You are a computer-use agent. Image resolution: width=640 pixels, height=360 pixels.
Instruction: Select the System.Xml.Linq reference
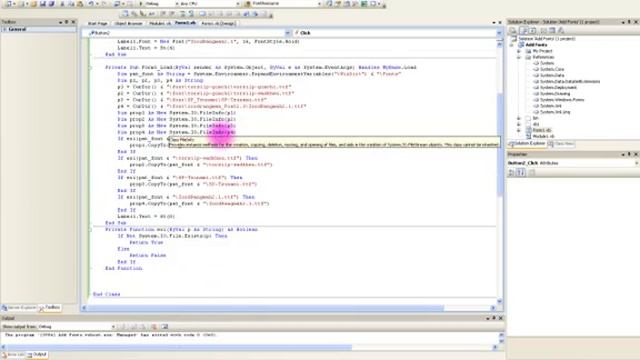click(555, 112)
